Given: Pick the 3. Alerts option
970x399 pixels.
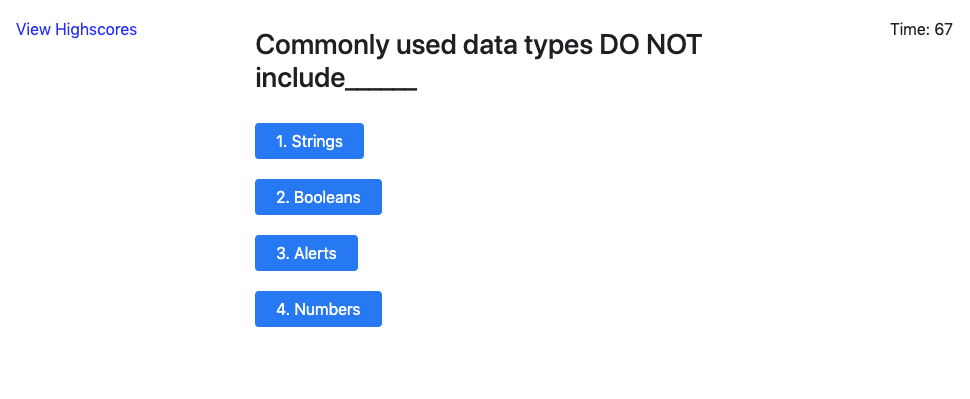Looking at the screenshot, I should (306, 253).
